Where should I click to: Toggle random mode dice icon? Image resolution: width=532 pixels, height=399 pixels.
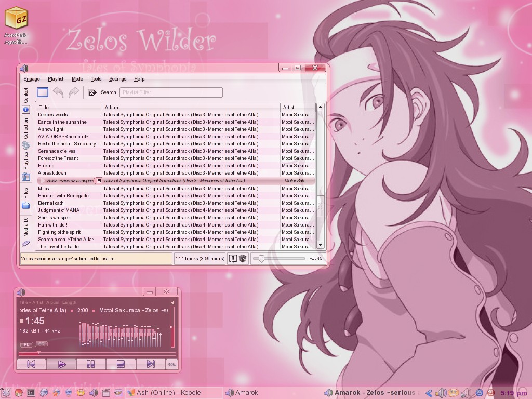point(243,259)
